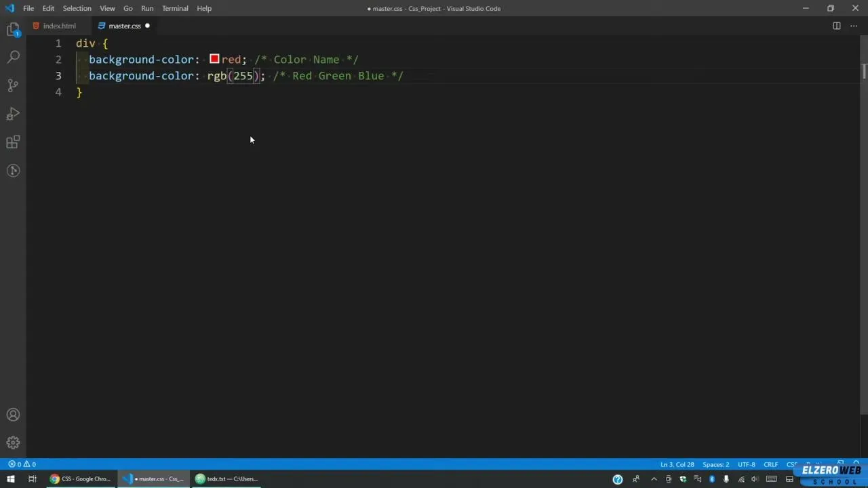Click the Bluetooth tray icon
Image resolution: width=868 pixels, height=488 pixels.
712,479
